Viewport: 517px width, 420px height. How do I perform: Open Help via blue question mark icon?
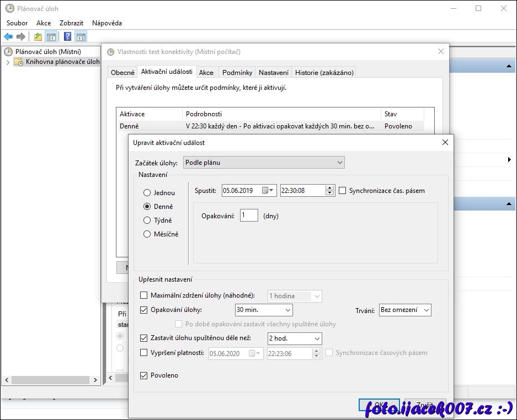click(67, 37)
